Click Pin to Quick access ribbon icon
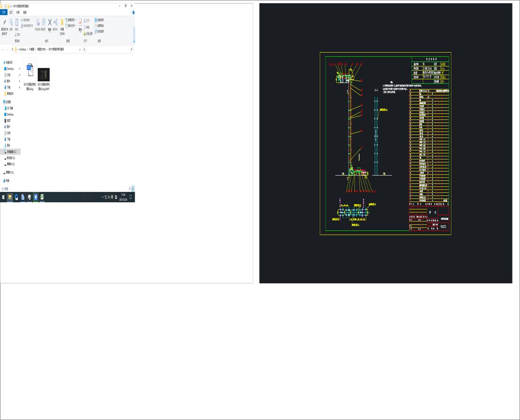 4,22
